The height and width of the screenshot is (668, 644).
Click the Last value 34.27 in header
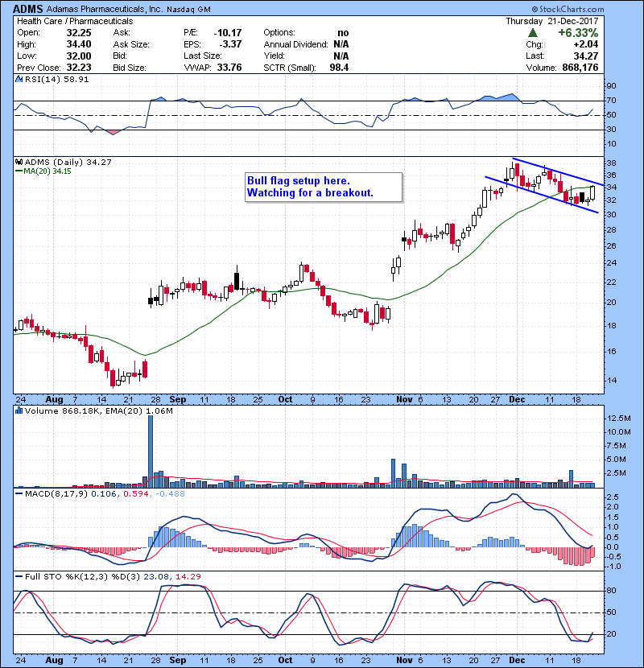click(x=585, y=56)
